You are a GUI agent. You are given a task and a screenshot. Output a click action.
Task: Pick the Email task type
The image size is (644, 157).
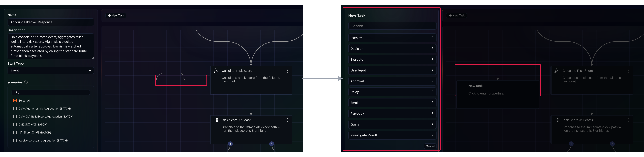[x=392, y=103]
